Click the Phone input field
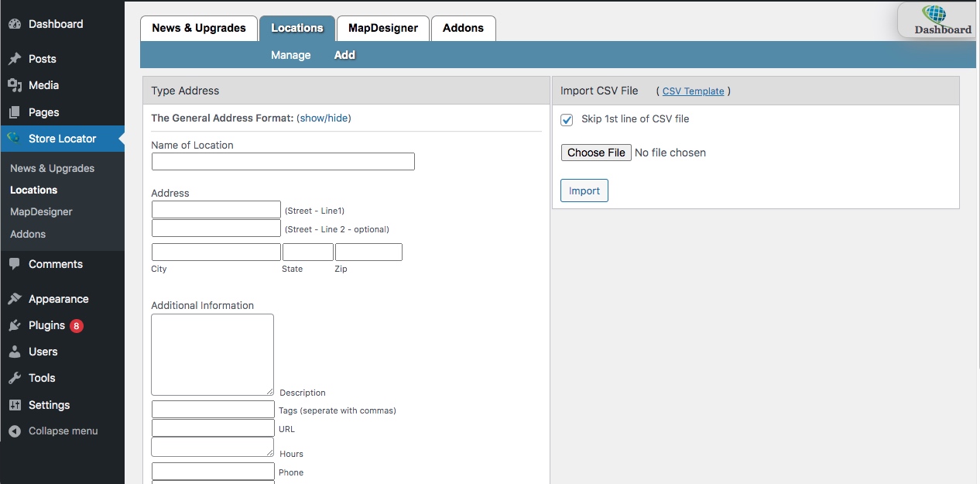 (213, 471)
